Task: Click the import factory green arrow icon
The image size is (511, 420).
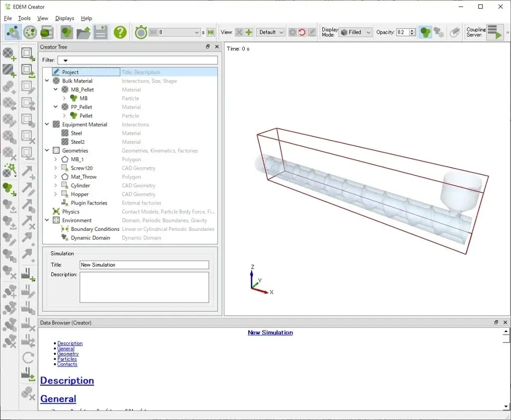Action: tap(28, 374)
